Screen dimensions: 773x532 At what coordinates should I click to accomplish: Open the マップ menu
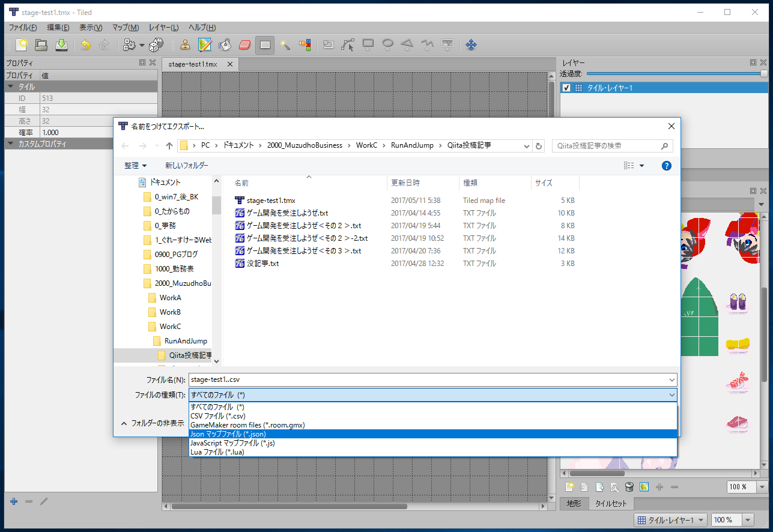pyautogui.click(x=124, y=27)
